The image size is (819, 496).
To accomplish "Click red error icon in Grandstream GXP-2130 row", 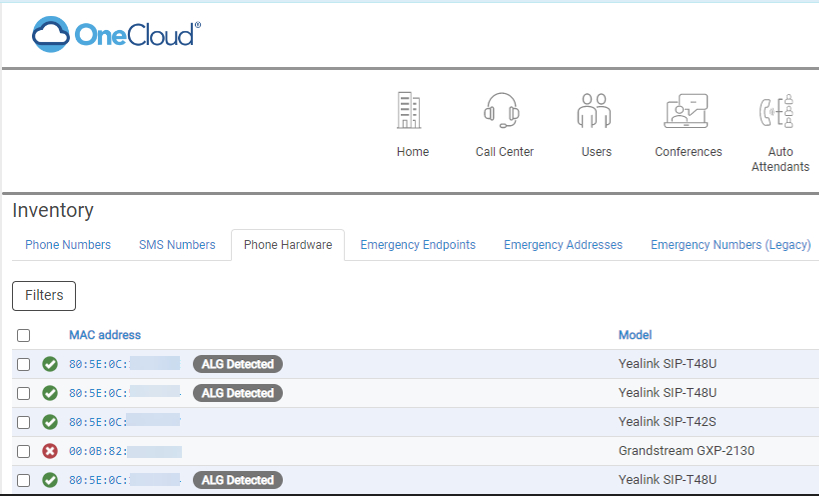I will point(50,451).
